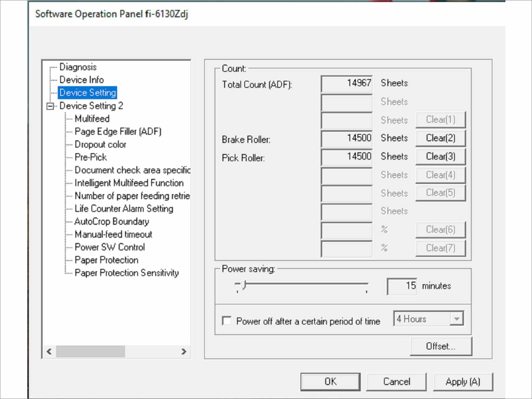532x399 pixels.
Task: Select the Paper Protection item
Action: point(106,260)
